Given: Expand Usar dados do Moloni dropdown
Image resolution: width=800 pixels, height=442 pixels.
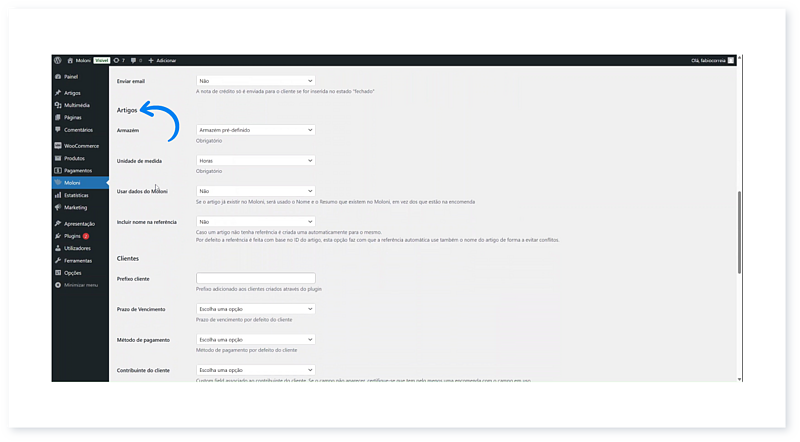Looking at the screenshot, I should (x=255, y=191).
